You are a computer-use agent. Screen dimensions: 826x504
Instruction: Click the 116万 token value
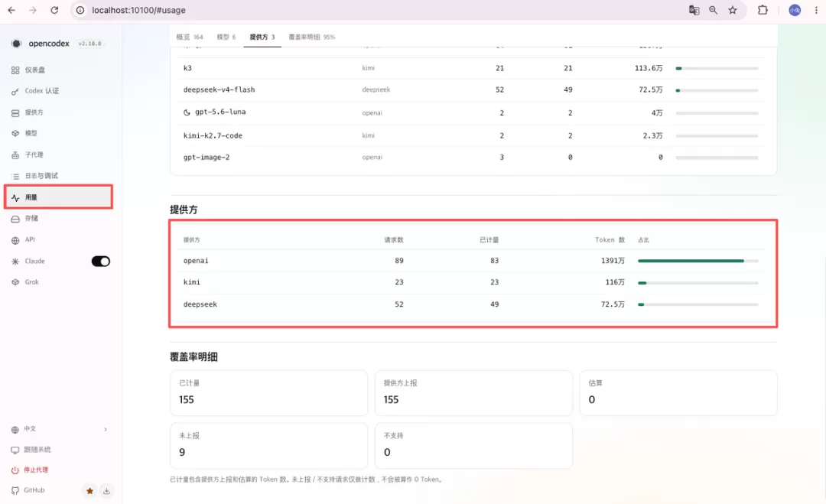coord(615,282)
